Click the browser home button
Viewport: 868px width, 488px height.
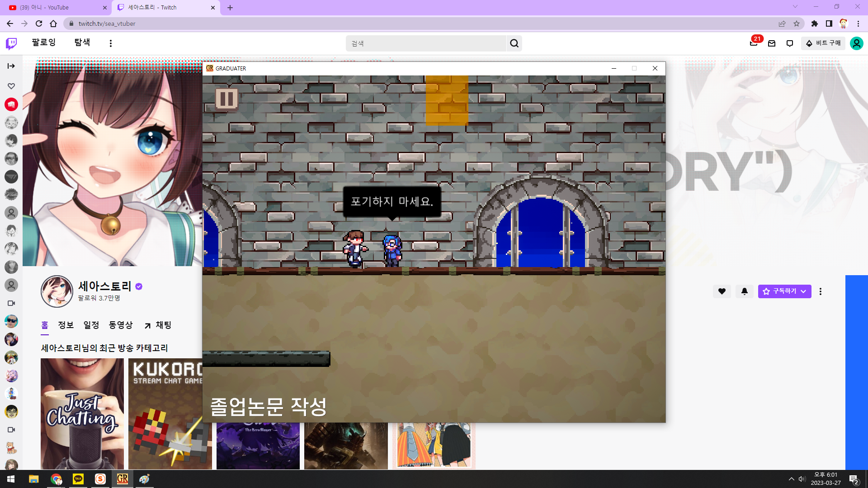(x=53, y=23)
